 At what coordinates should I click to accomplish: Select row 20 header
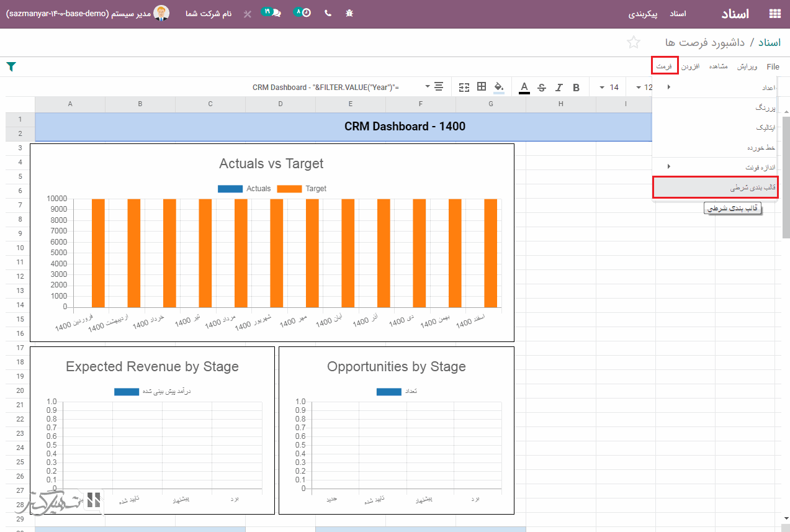[x=20, y=390]
